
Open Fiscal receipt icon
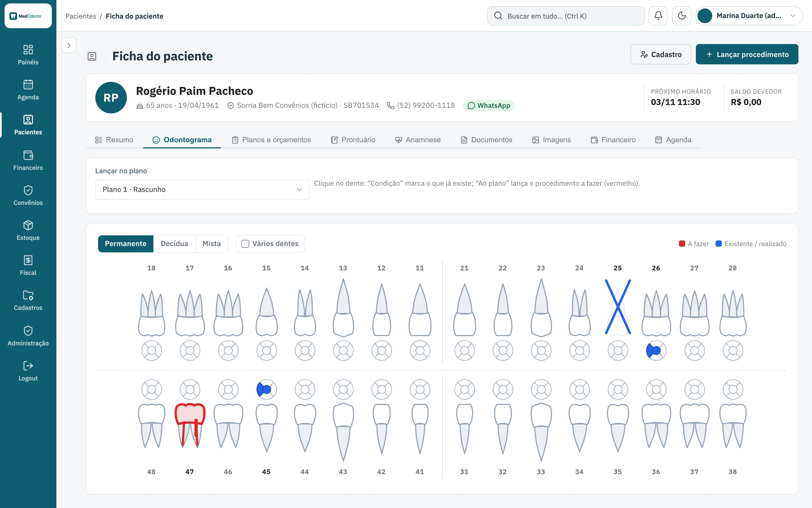pos(28,260)
